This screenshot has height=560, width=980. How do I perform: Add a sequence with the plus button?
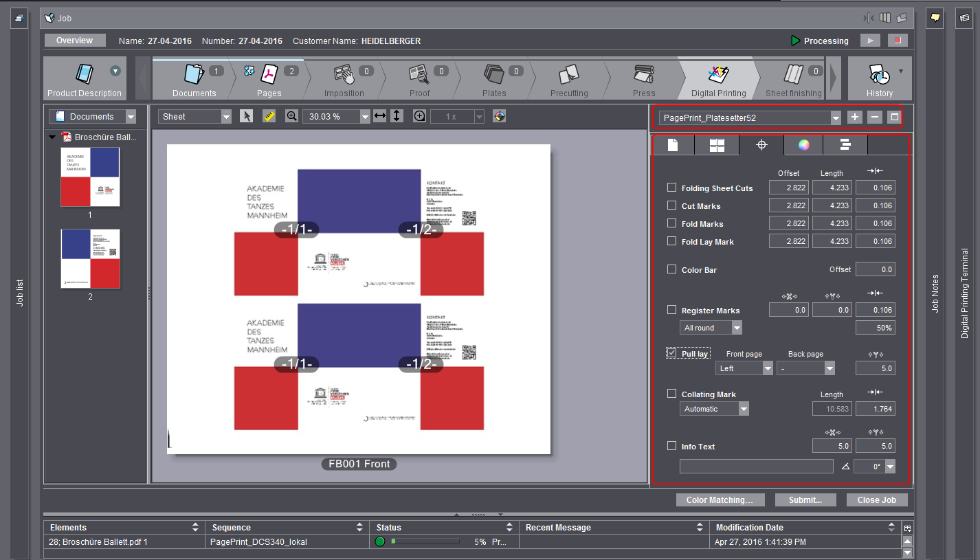855,117
